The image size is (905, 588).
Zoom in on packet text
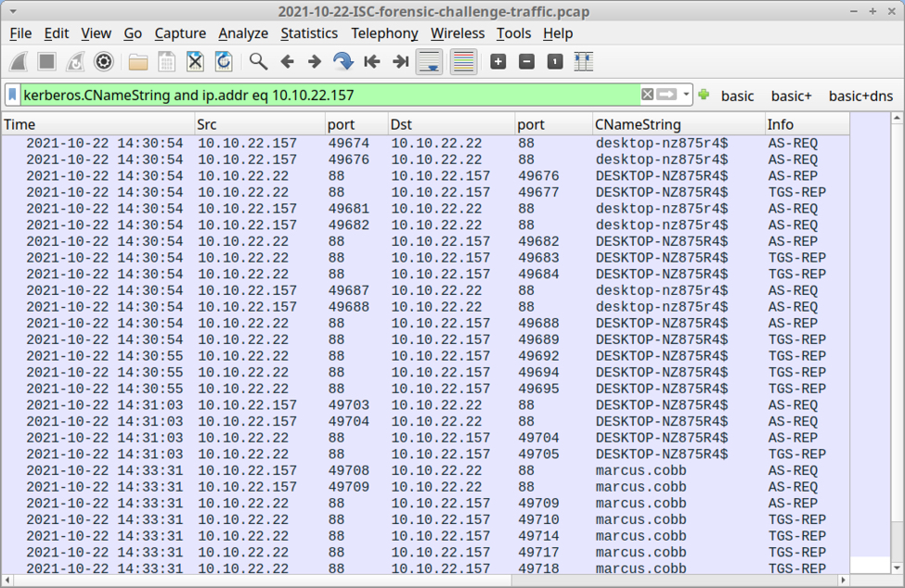coord(498,62)
